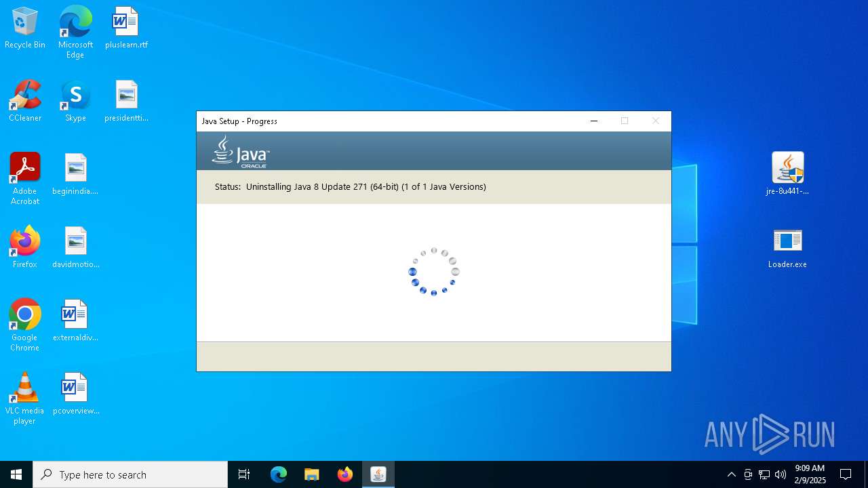Viewport: 868px width, 488px height.
Task: Click Show desktop strip at taskbar edge
Action: pos(866,474)
